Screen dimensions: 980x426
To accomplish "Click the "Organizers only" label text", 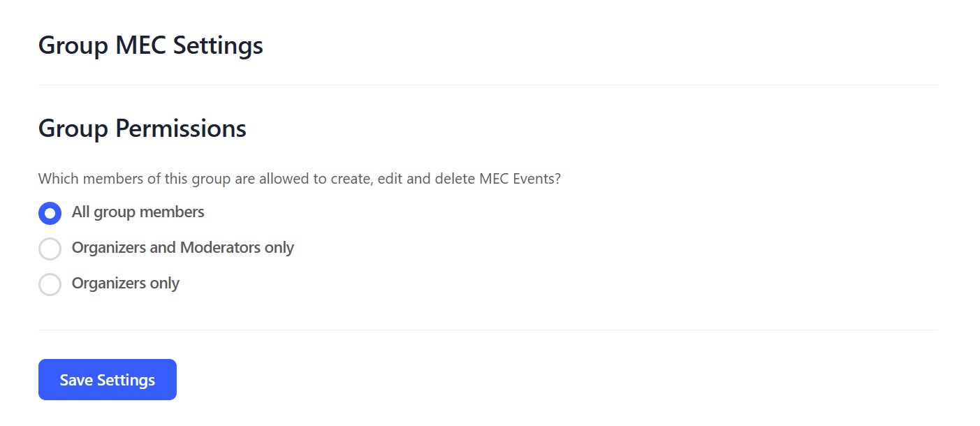I will [126, 284].
